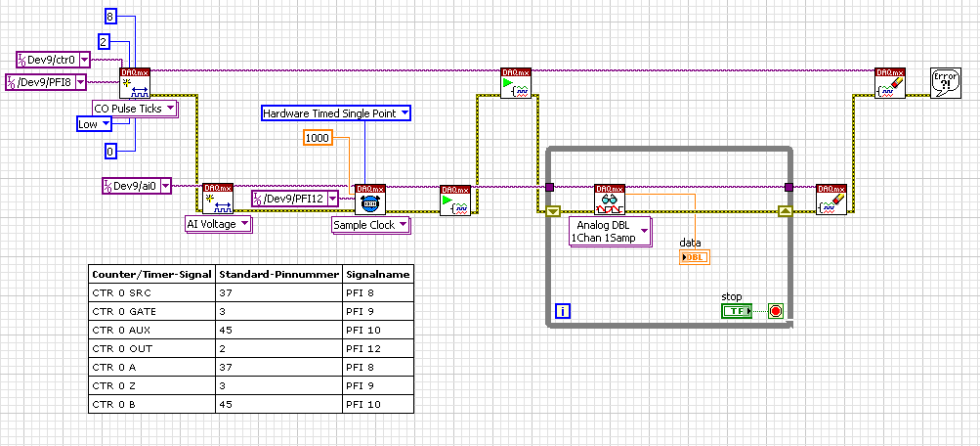Click the while loop stop condition terminal
Viewport: 980px width, 446px height.
[776, 311]
